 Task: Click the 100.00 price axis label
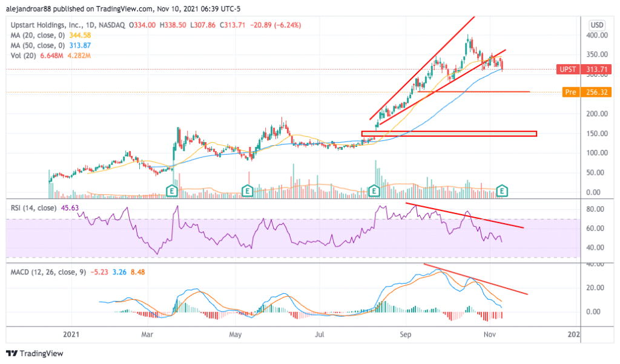coord(596,153)
